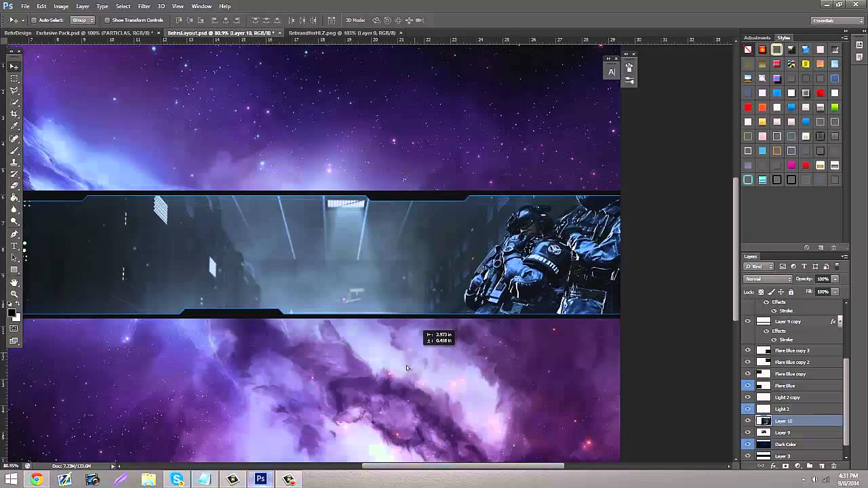Click the Layer 10 layer thumbnail
Screen dimensions: 868x488
pos(764,421)
